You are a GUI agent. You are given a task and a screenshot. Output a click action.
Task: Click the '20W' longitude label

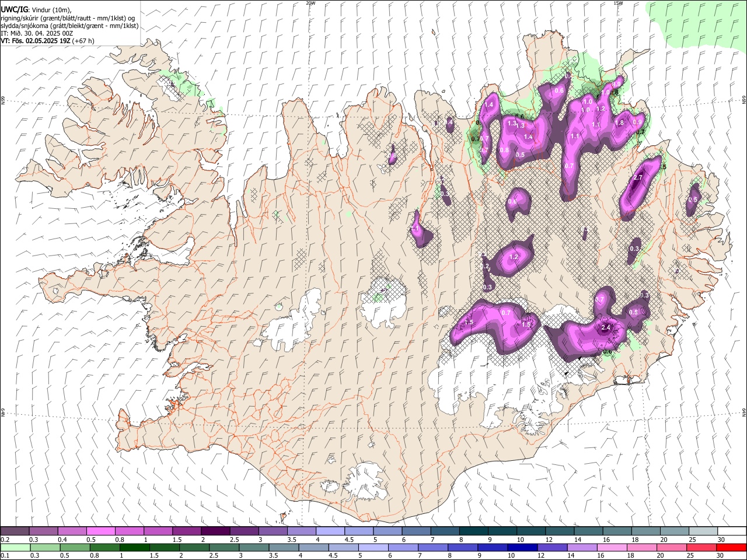point(311,3)
